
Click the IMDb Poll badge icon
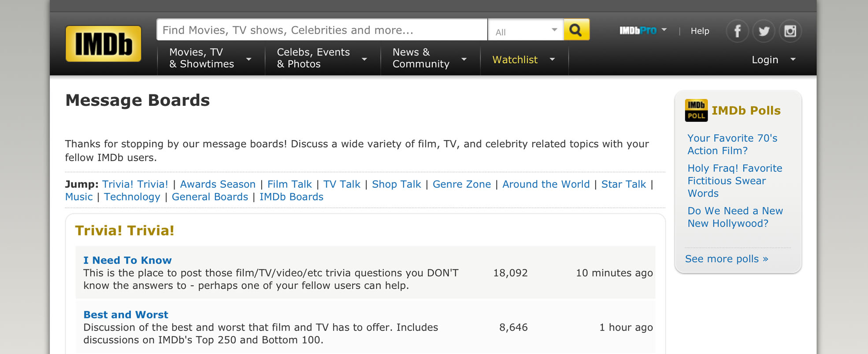pyautogui.click(x=696, y=110)
